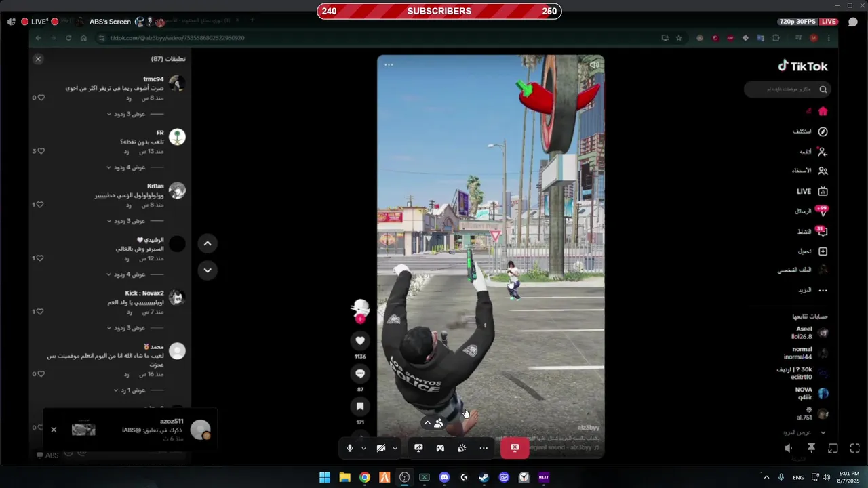Toggle the camera off icon
The width and height of the screenshot is (868, 488).
[x=381, y=448]
